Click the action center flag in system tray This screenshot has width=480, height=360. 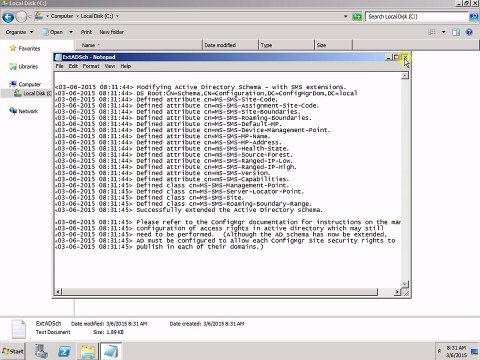click(x=474, y=351)
